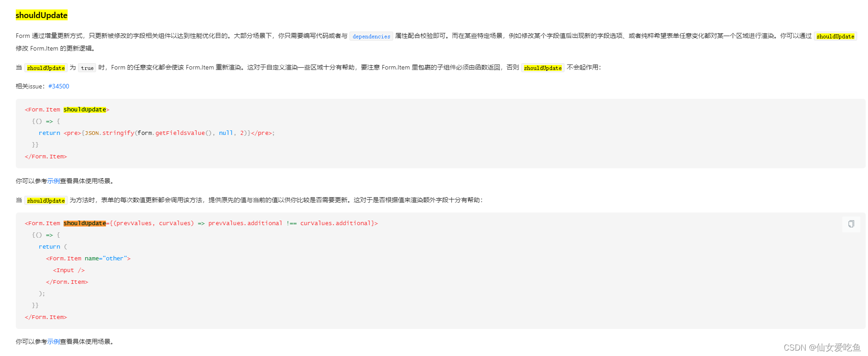The width and height of the screenshot is (868, 356).
Task: Click the closing </Form.Item> tag of the first code block
Action: [x=46, y=157]
